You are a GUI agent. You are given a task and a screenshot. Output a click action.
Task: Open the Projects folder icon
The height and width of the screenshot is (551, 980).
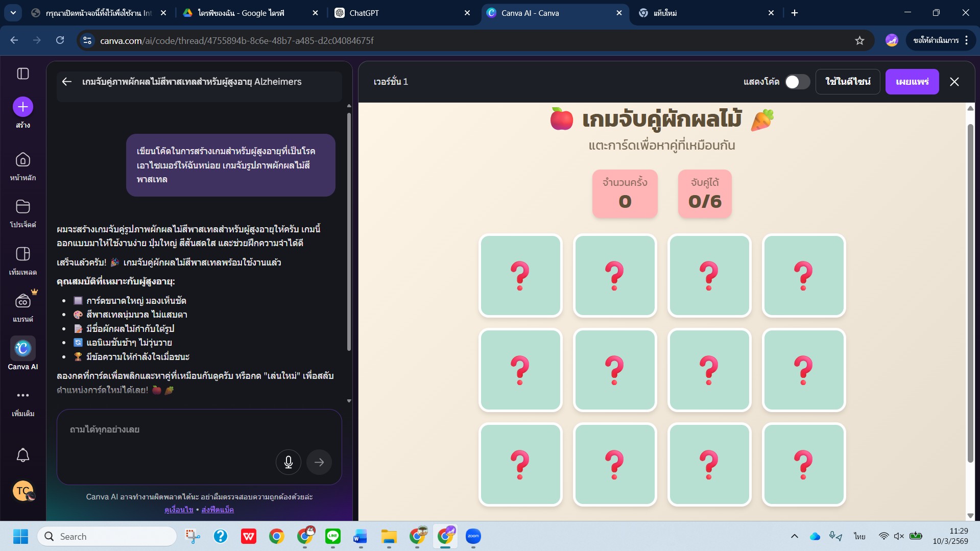pyautogui.click(x=23, y=207)
